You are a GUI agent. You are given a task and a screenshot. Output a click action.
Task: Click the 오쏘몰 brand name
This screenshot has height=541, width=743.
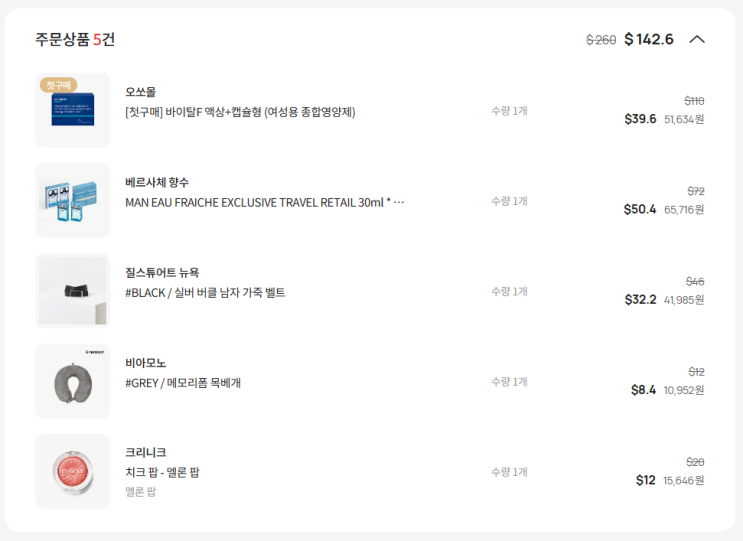(x=140, y=92)
